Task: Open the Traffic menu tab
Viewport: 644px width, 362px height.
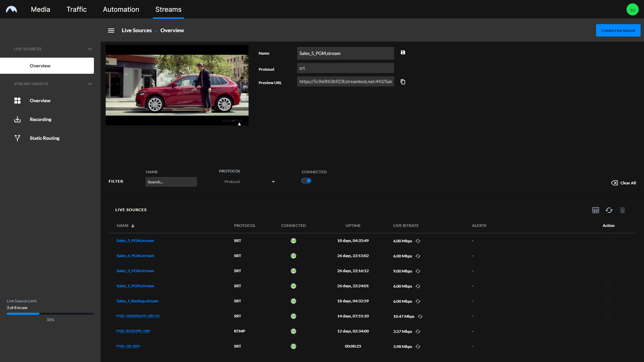Action: click(x=76, y=9)
